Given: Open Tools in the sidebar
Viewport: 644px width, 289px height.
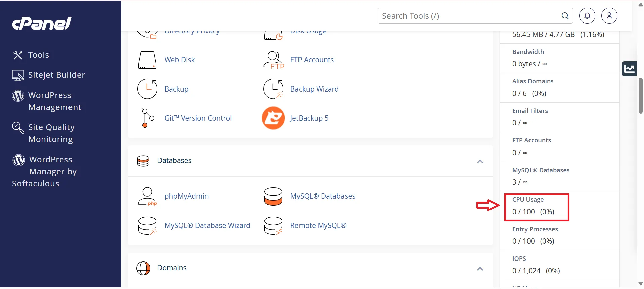Looking at the screenshot, I should tap(38, 55).
